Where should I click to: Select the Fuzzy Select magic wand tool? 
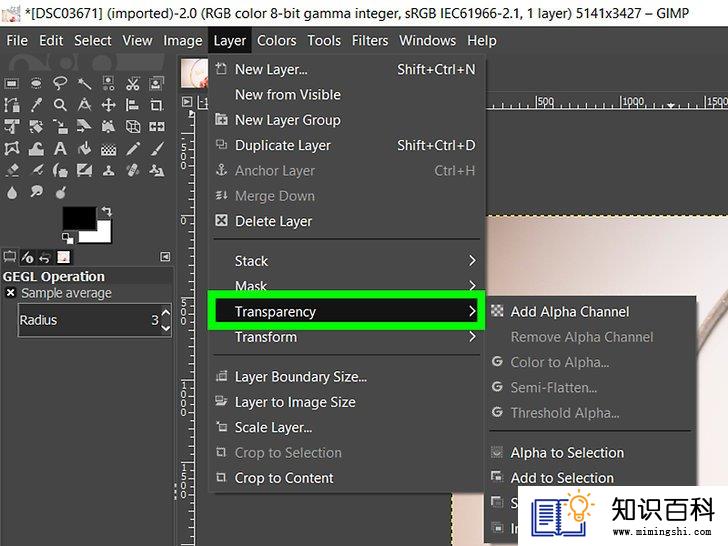click(x=84, y=84)
